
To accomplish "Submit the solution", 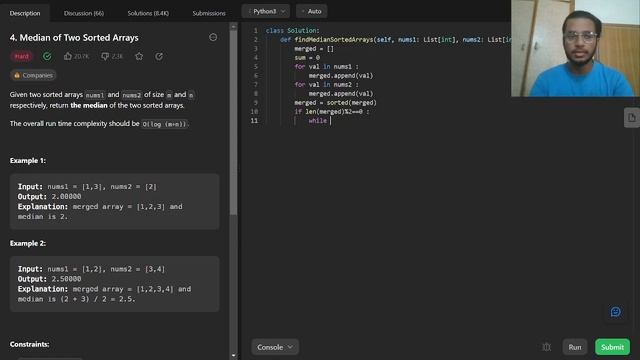I will pyautogui.click(x=612, y=347).
